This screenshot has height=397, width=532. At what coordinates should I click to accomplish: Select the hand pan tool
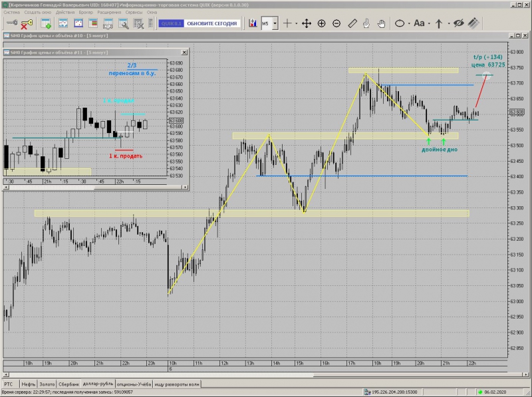click(x=381, y=23)
